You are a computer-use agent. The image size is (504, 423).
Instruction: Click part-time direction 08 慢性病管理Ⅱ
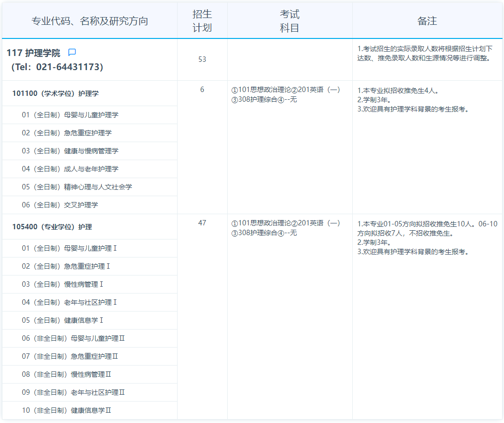(67, 374)
